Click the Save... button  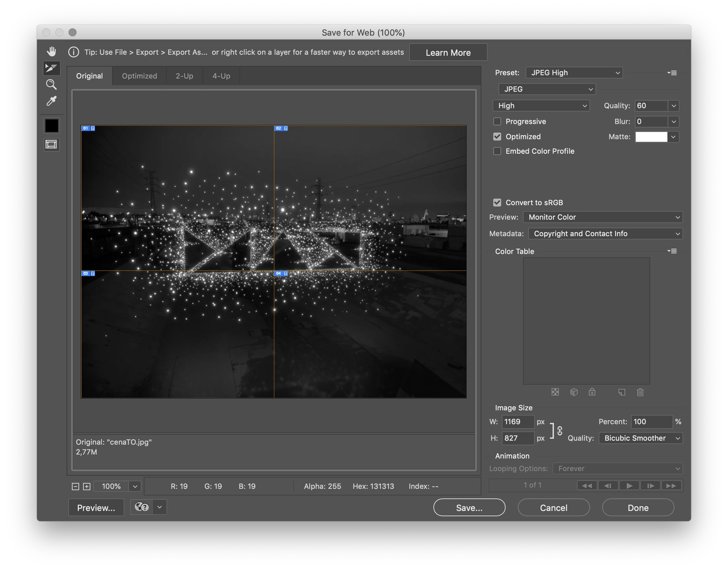click(469, 508)
